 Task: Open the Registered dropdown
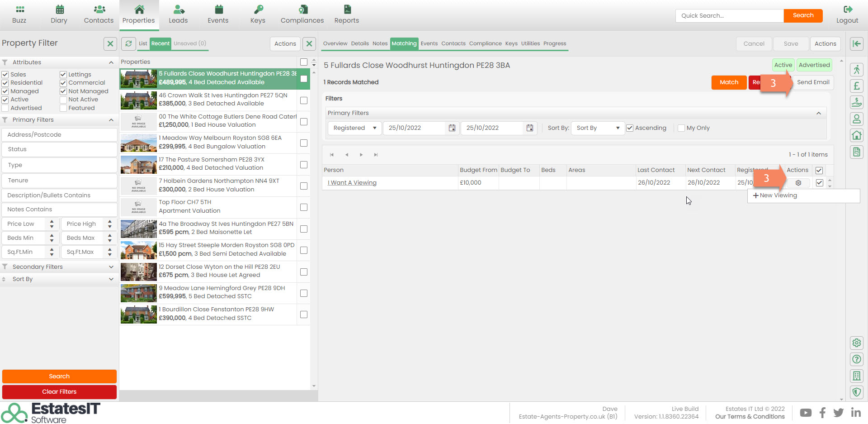pyautogui.click(x=354, y=128)
